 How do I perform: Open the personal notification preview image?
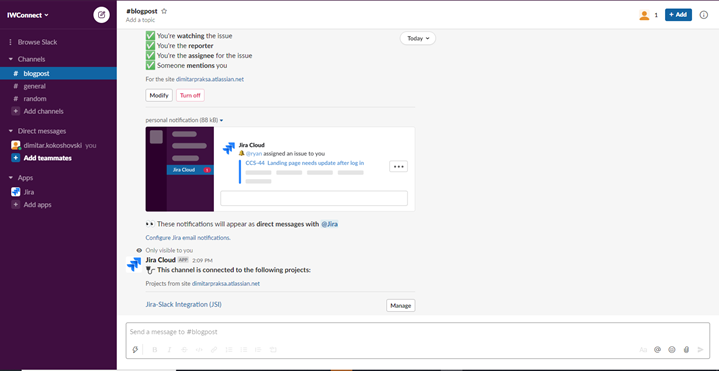coord(280,169)
